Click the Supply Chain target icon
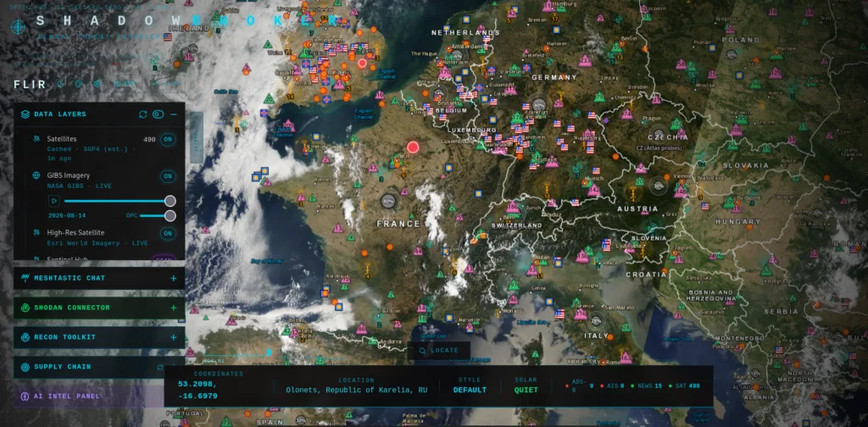The height and width of the screenshot is (427, 868). [x=25, y=367]
